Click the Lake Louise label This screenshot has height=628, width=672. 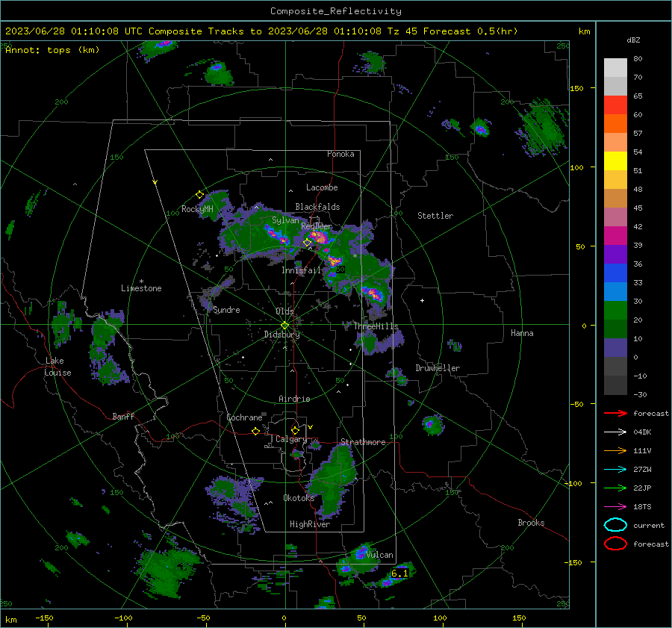pyautogui.click(x=57, y=367)
